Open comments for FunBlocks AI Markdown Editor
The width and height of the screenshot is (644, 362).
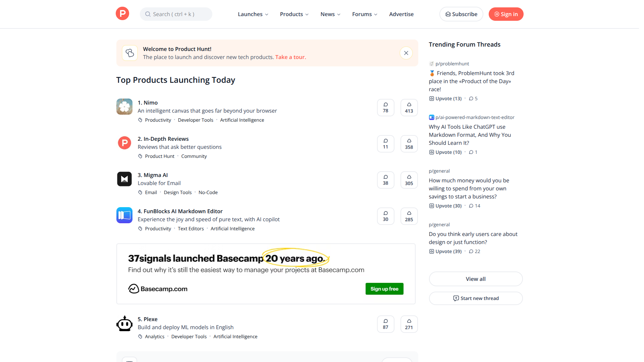tap(385, 216)
